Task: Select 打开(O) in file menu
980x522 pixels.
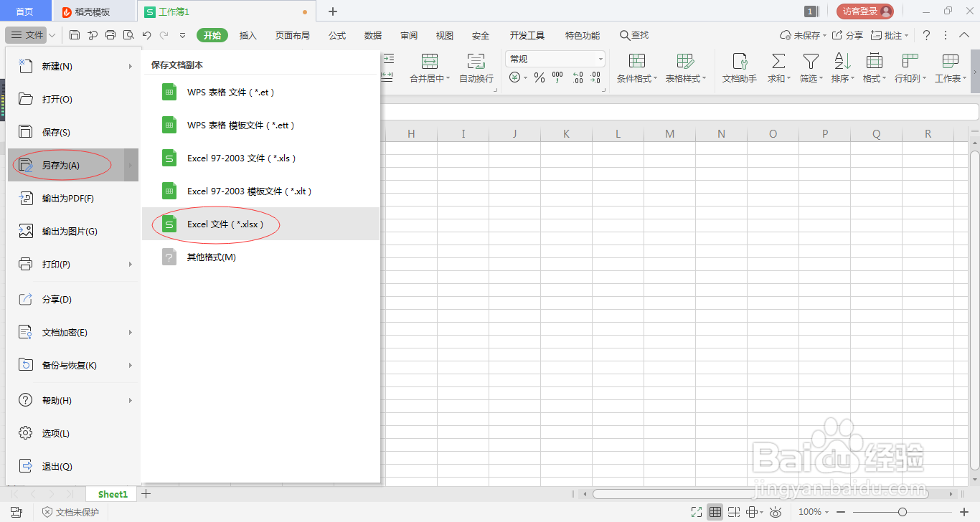Action: 72,100
